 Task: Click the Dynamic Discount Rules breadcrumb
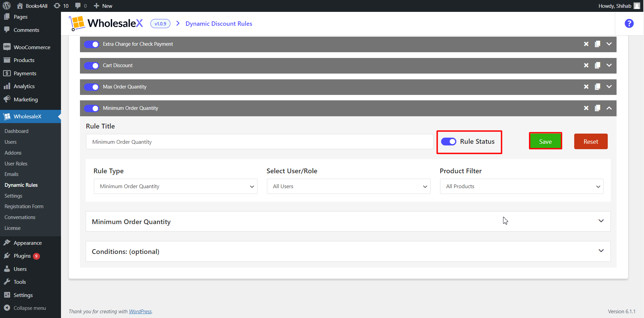click(x=219, y=24)
